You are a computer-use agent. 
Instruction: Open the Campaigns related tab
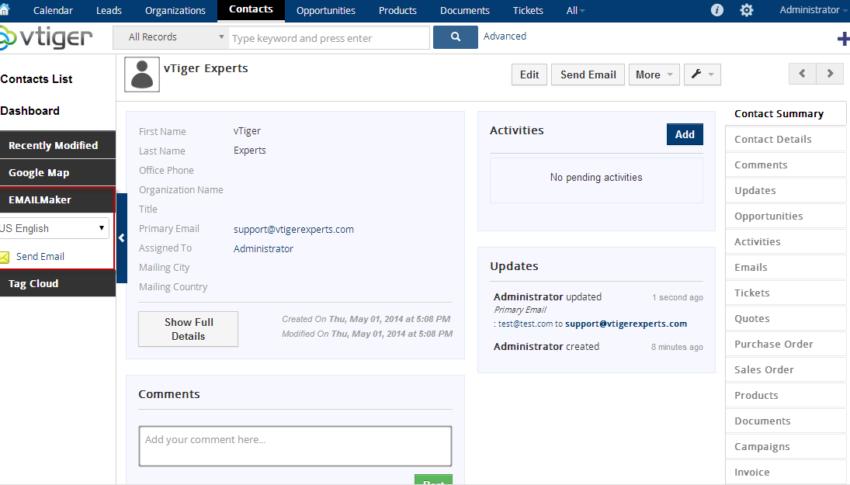785,447
